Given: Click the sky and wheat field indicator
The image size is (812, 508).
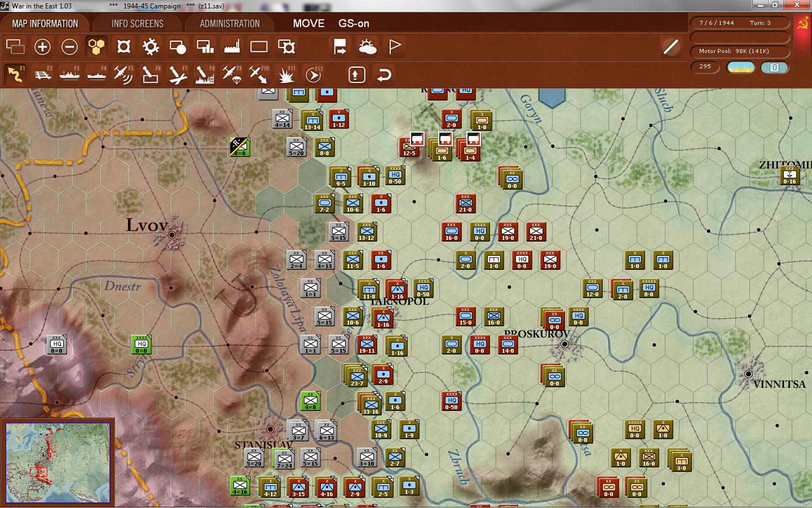Looking at the screenshot, I should click(741, 67).
